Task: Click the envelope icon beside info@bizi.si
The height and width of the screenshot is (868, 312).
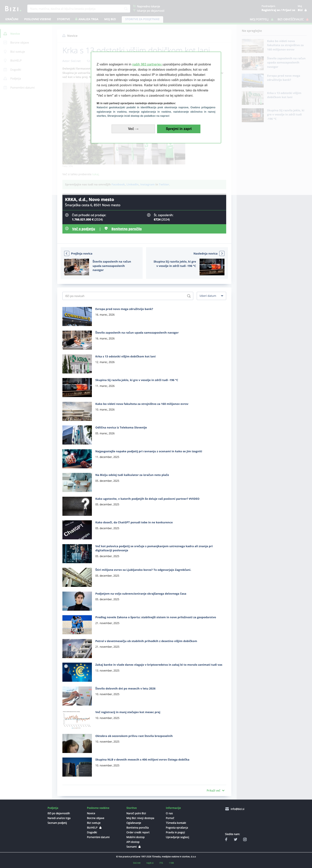Action: click(227, 809)
